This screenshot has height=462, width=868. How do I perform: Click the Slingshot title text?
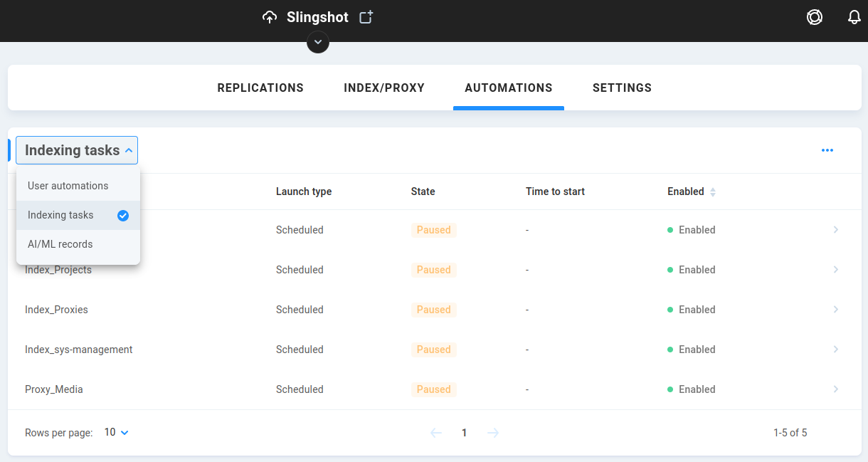point(317,17)
